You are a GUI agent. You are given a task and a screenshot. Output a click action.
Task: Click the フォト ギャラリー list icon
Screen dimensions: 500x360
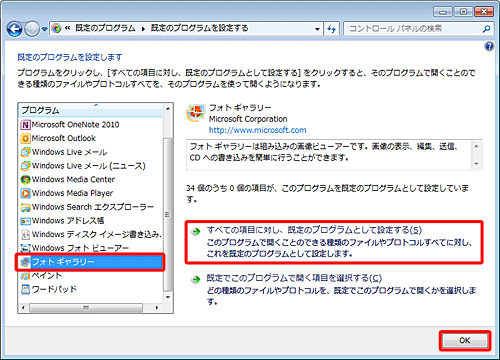[x=25, y=262]
